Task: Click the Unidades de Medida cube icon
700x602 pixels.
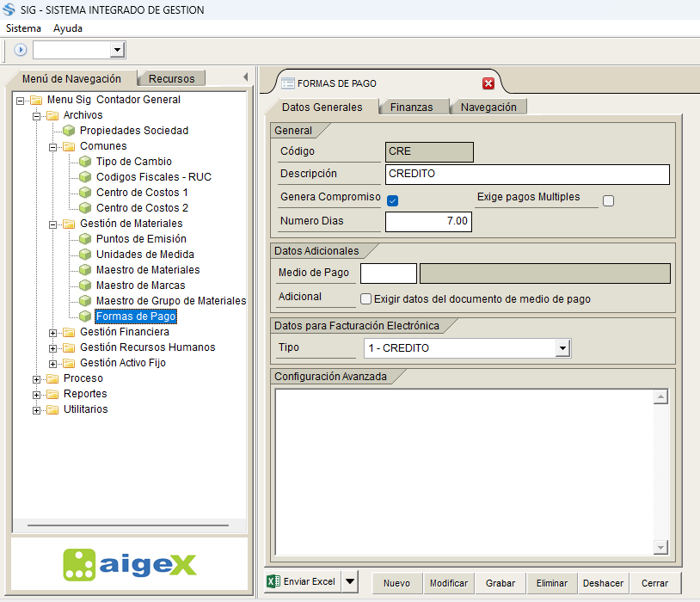Action: pyautogui.click(x=85, y=254)
